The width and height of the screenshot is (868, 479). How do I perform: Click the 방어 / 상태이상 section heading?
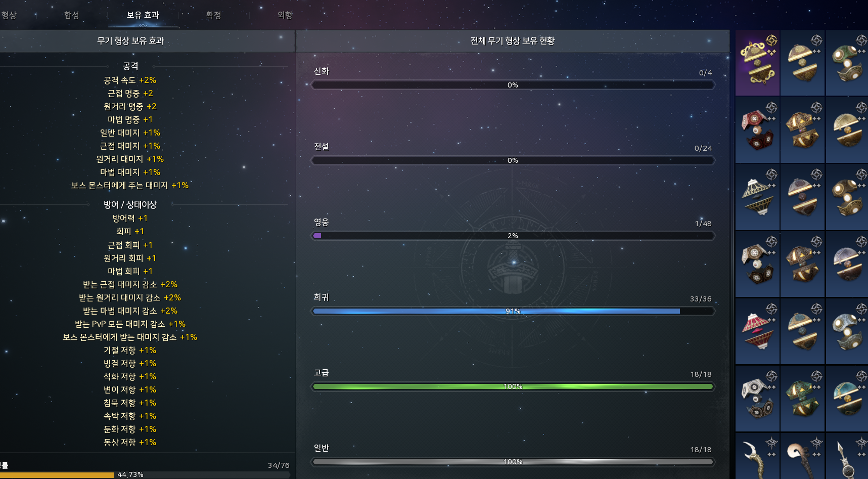130,205
